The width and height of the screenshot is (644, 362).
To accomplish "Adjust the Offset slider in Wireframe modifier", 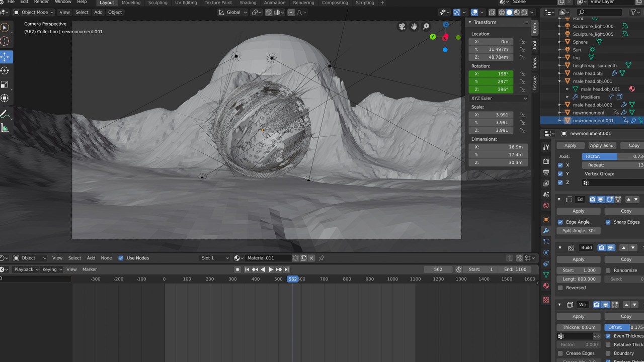I will [624, 327].
